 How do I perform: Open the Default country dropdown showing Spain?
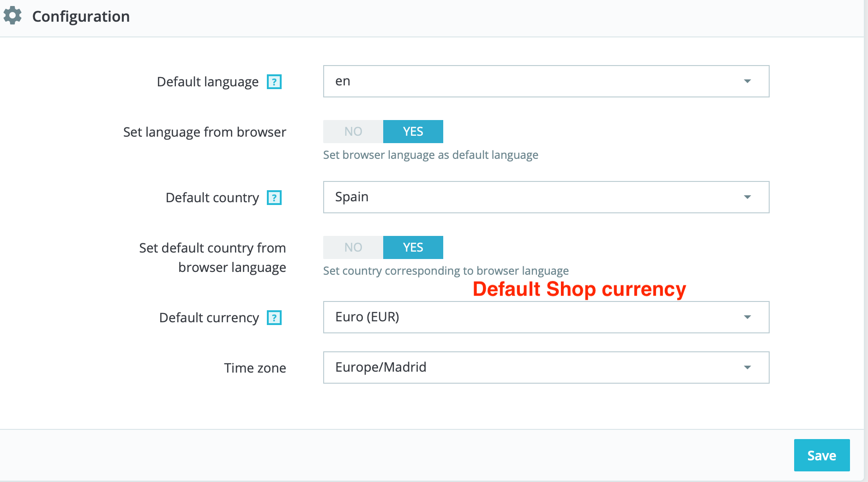(531, 197)
